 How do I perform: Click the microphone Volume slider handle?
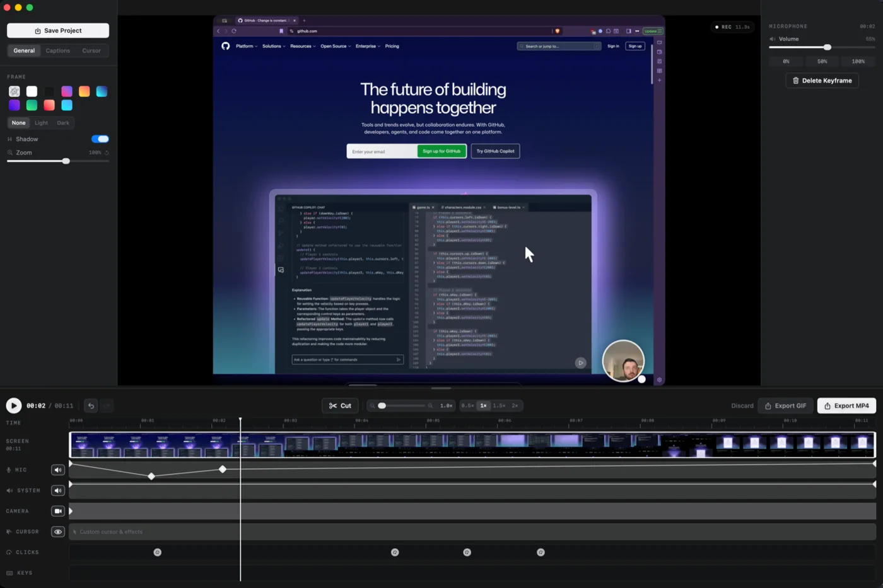coord(827,47)
